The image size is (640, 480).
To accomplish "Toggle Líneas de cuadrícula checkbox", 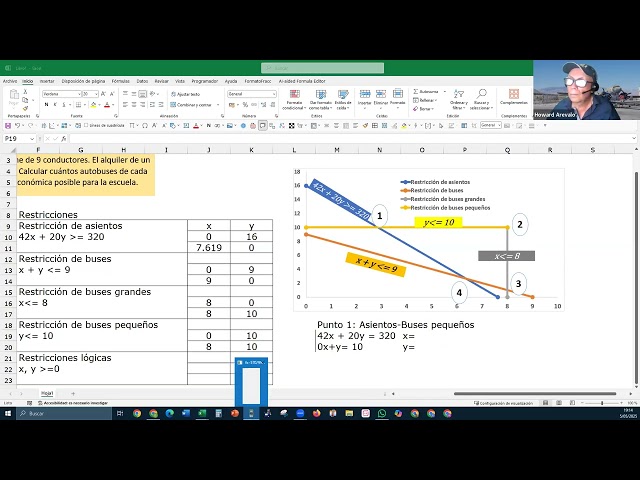I will click(x=86, y=126).
